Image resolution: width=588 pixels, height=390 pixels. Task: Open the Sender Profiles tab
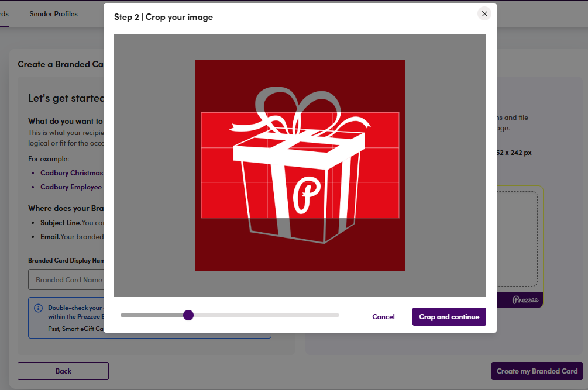(54, 14)
